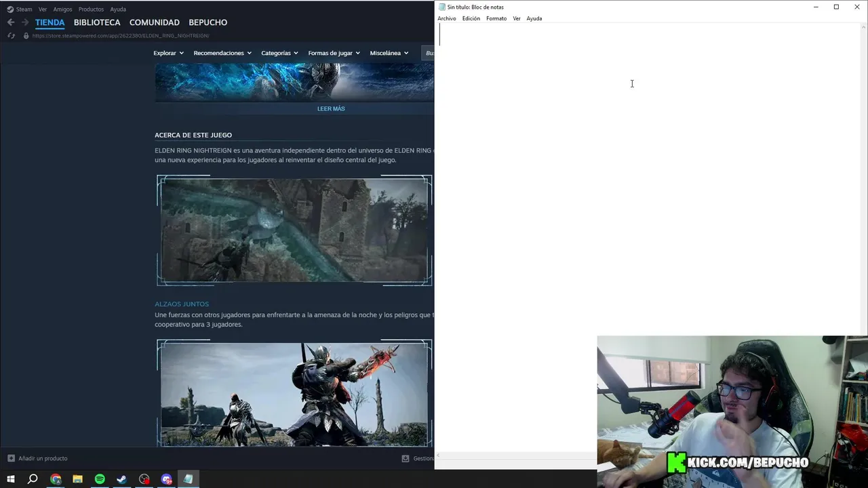Click the plus icon next to Añadir un producto
The height and width of the screenshot is (488, 868).
(x=11, y=458)
